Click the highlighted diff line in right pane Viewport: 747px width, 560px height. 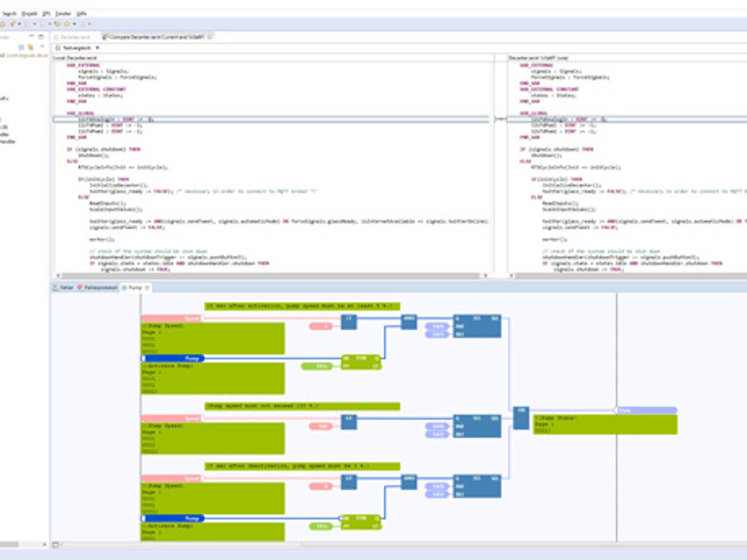pyautogui.click(x=627, y=119)
